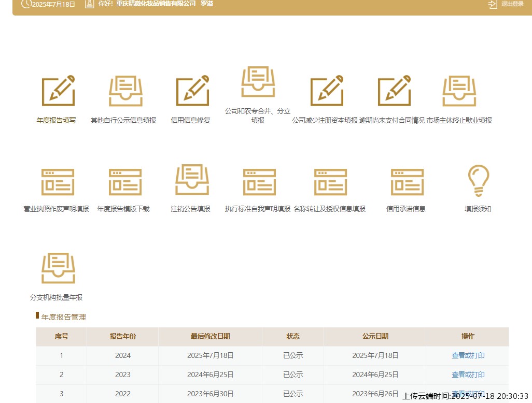Click the 操作 column header
Viewport: 532px width, 403px height.
coord(468,336)
